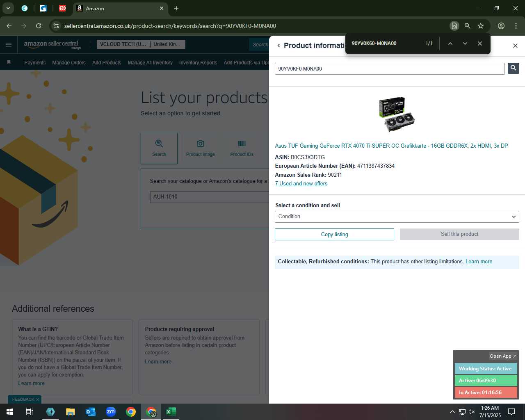Open the Add Products menu

pos(107,63)
